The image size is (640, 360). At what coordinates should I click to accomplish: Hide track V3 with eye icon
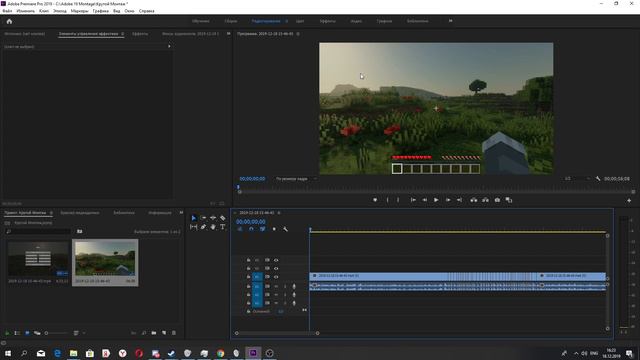(x=276, y=260)
